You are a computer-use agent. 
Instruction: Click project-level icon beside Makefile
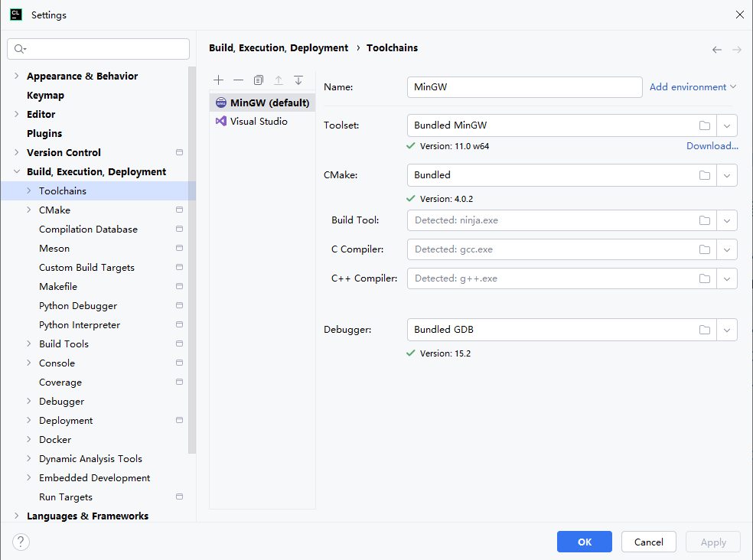[x=179, y=286]
